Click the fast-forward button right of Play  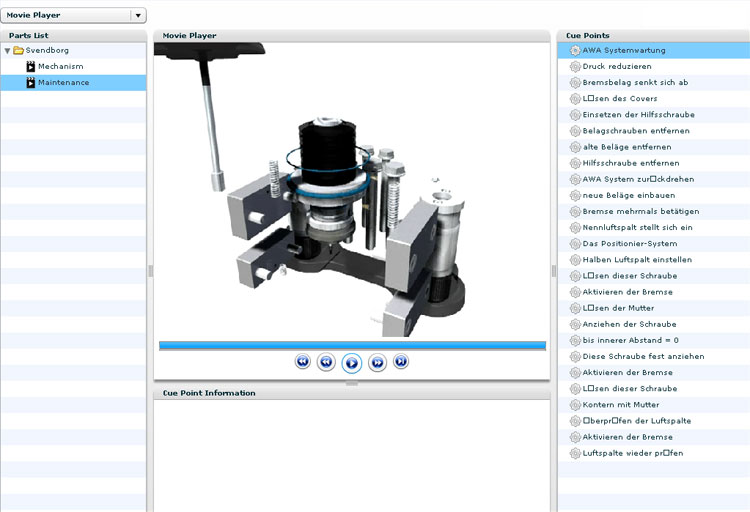click(x=377, y=362)
